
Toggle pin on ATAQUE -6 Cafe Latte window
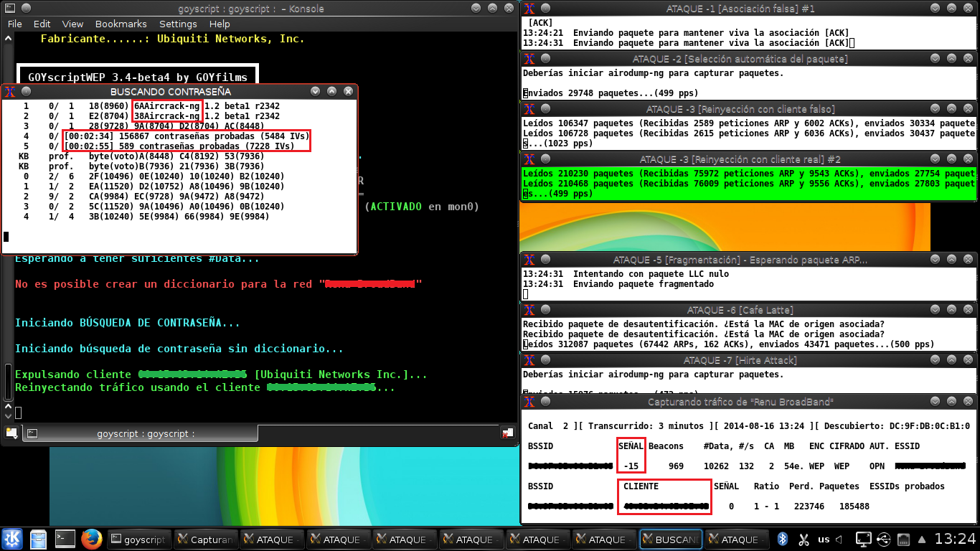[545, 310]
